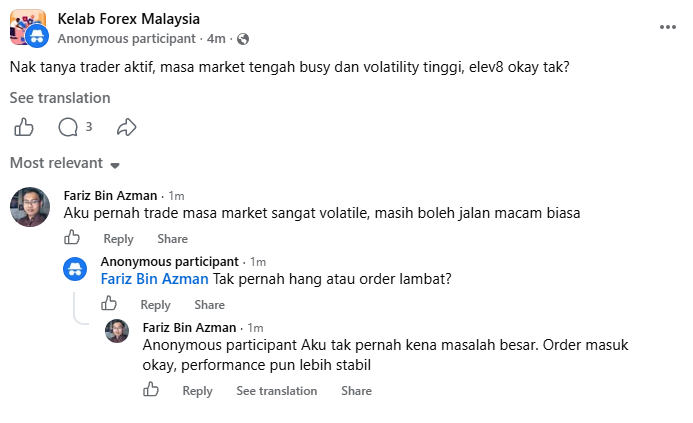Reply to Anonymous participant's question comment

156,305
